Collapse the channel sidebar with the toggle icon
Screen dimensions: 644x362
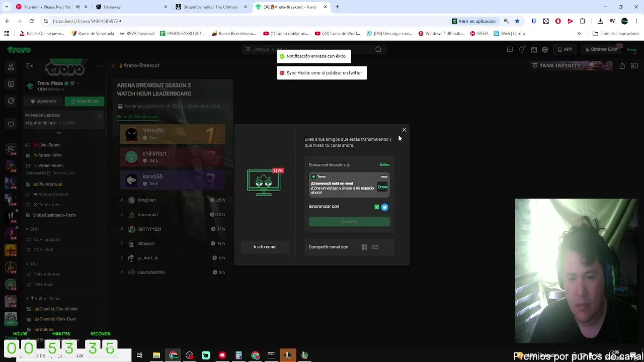29,66
